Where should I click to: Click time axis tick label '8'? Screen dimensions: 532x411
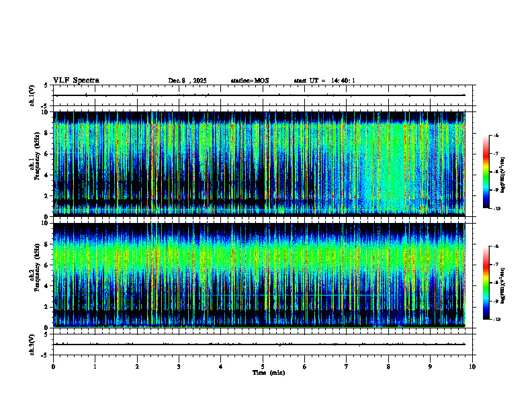(388, 367)
